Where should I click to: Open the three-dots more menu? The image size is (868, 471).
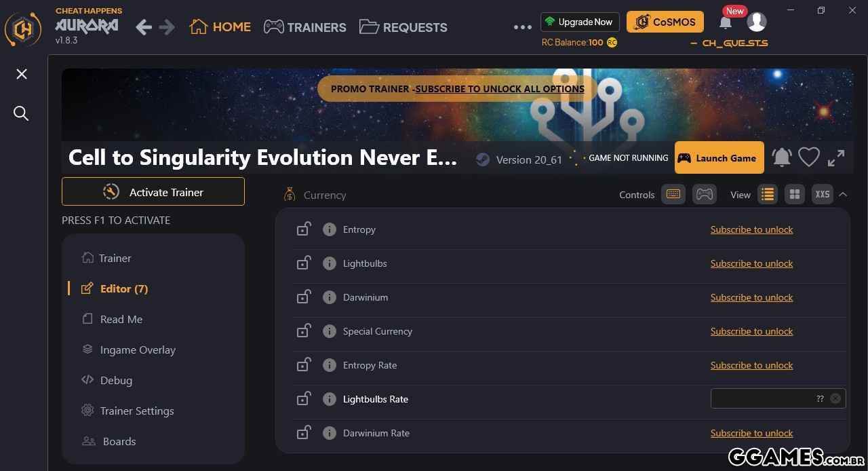click(x=523, y=27)
